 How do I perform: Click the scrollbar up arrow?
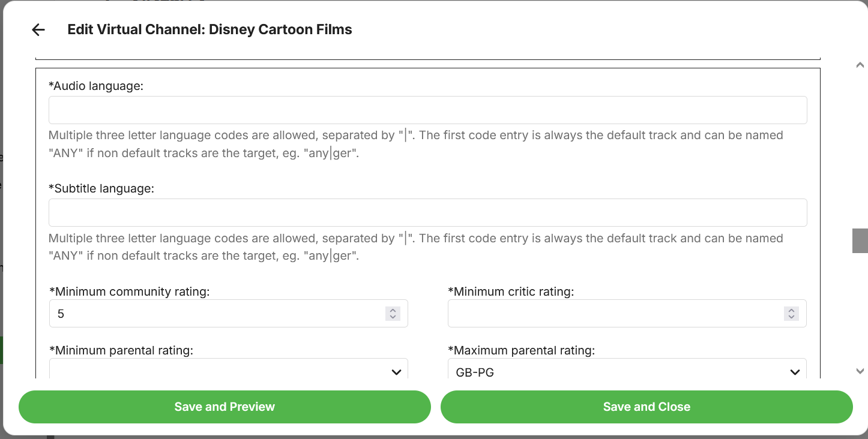tap(860, 65)
